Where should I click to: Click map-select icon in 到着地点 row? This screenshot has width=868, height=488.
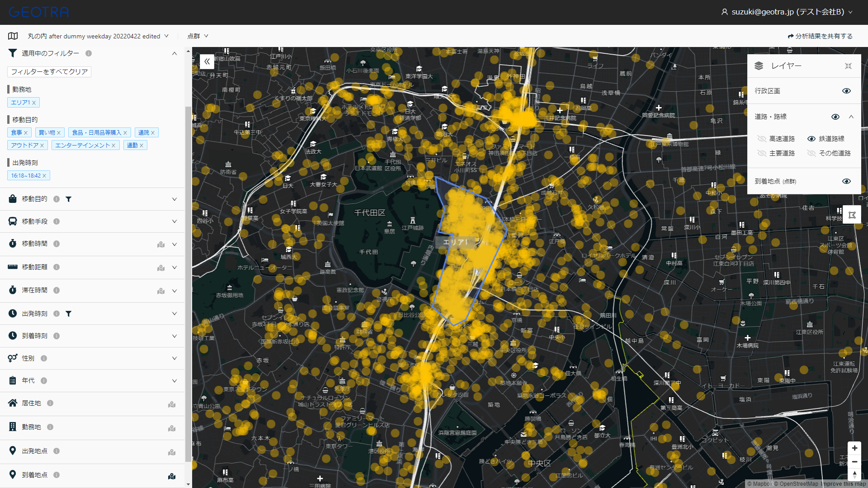click(172, 476)
